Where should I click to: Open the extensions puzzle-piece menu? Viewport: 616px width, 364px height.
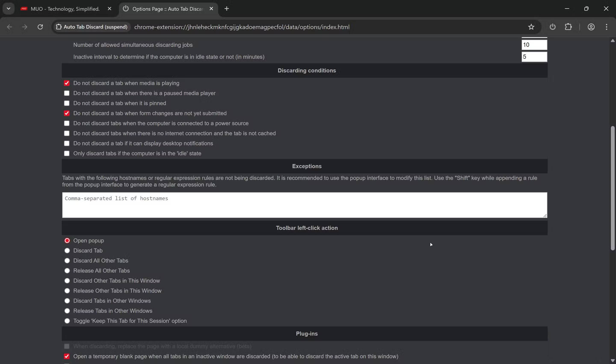coord(568,27)
